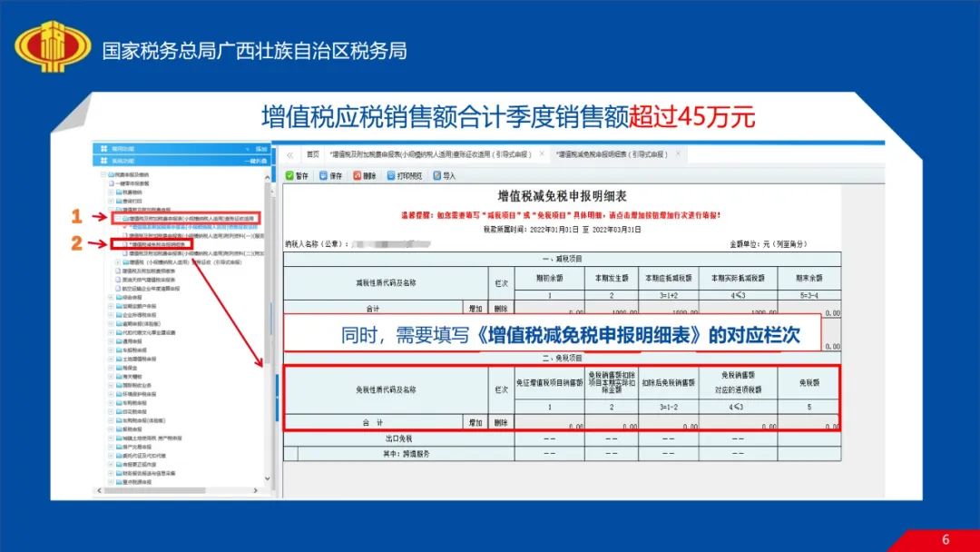
Task: Click the 代扣代缴文化事业建设费 folder icon
Action: pos(119,332)
